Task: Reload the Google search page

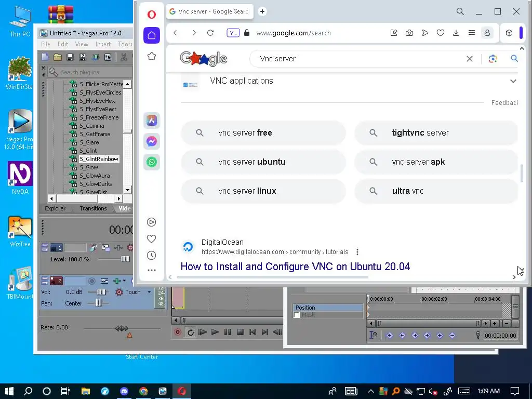Action: coord(210,33)
